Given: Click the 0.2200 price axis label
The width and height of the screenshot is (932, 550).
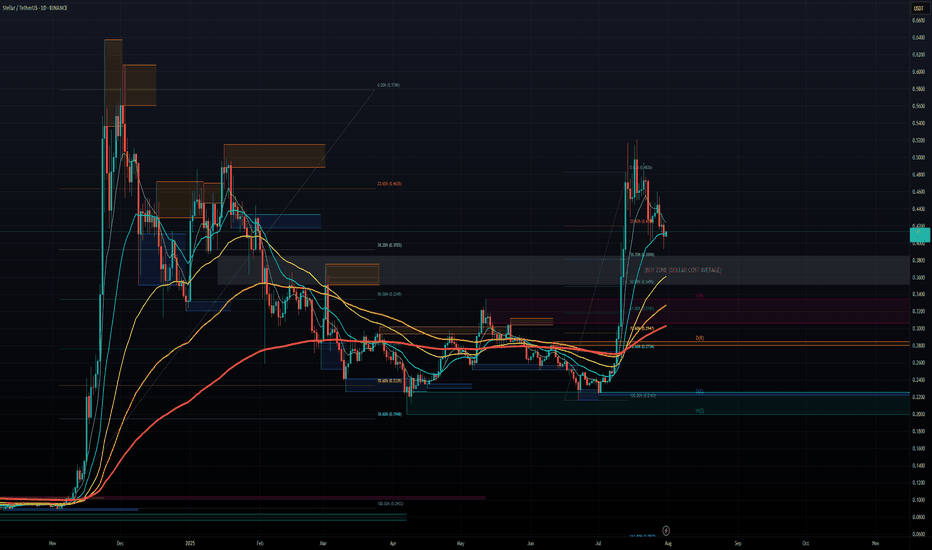Looking at the screenshot, I should click(x=918, y=397).
